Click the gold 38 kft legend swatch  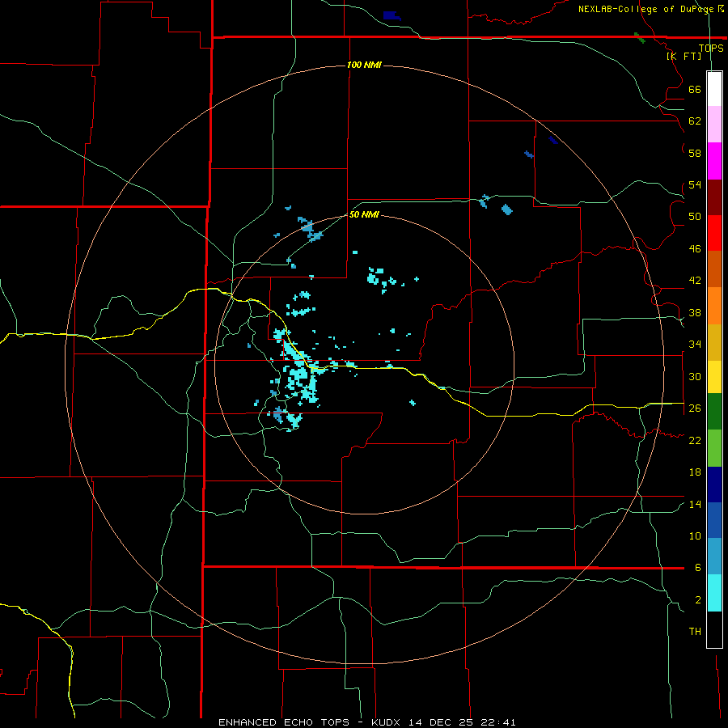point(714,342)
